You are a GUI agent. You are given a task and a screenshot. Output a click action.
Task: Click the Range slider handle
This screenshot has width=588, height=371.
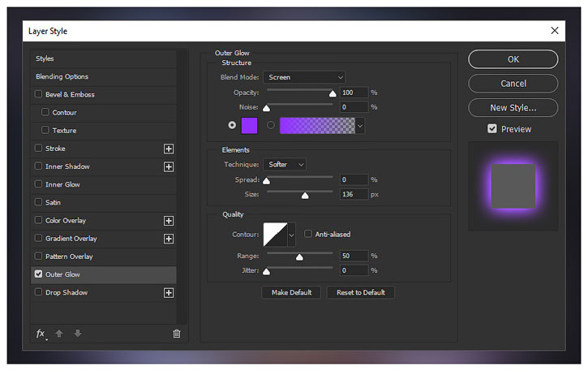(x=299, y=257)
